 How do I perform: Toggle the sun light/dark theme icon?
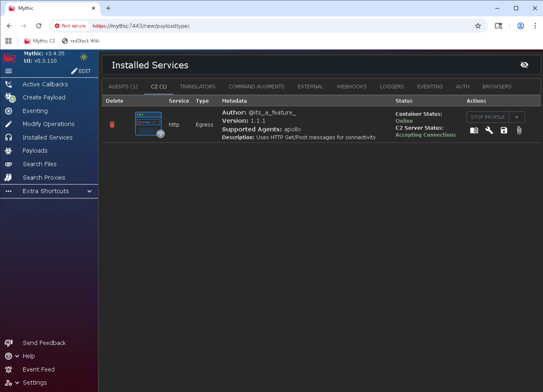coord(84,57)
